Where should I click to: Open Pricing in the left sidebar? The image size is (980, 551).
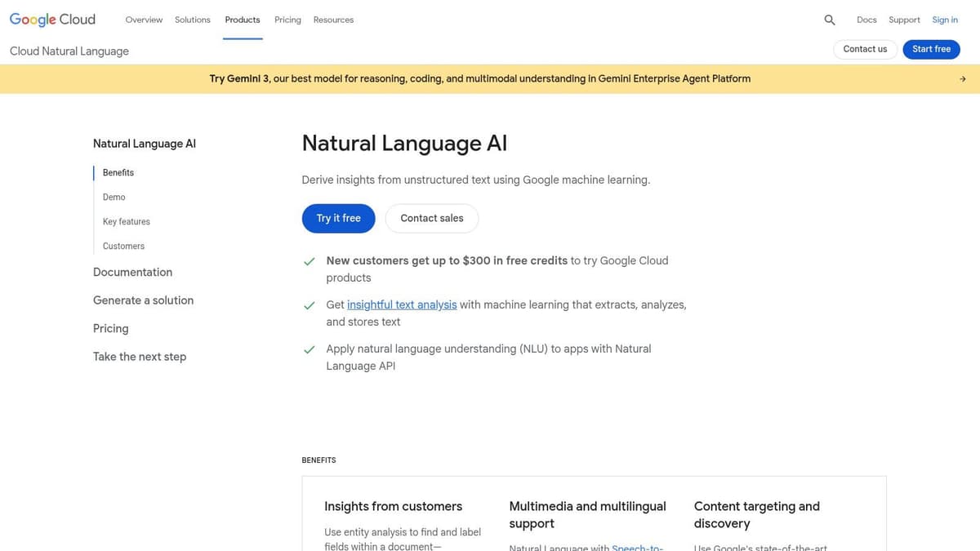[x=110, y=328]
